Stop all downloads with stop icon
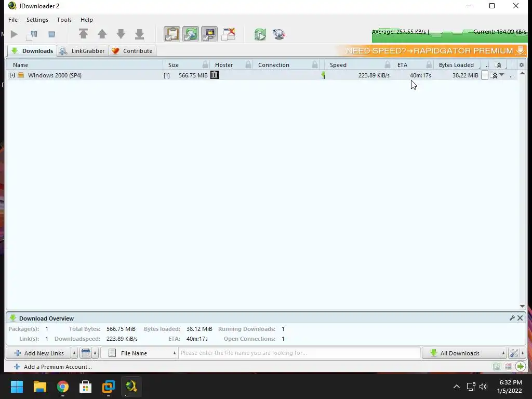This screenshot has height=399, width=532. point(51,34)
